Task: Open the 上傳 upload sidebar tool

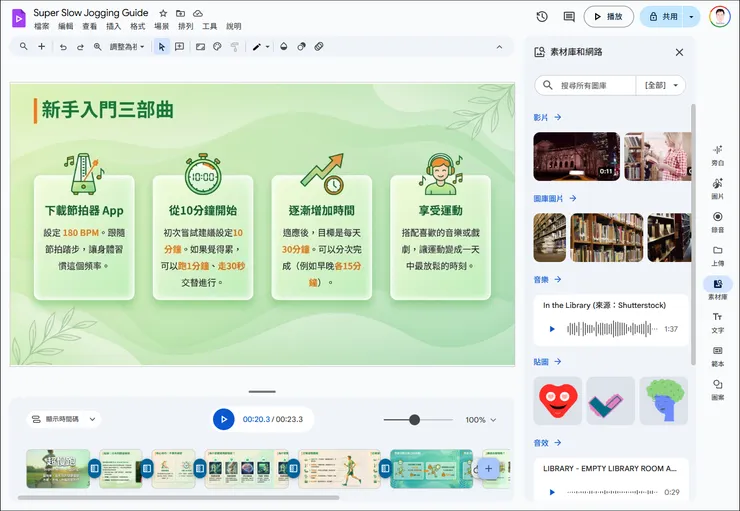Action: [x=717, y=256]
